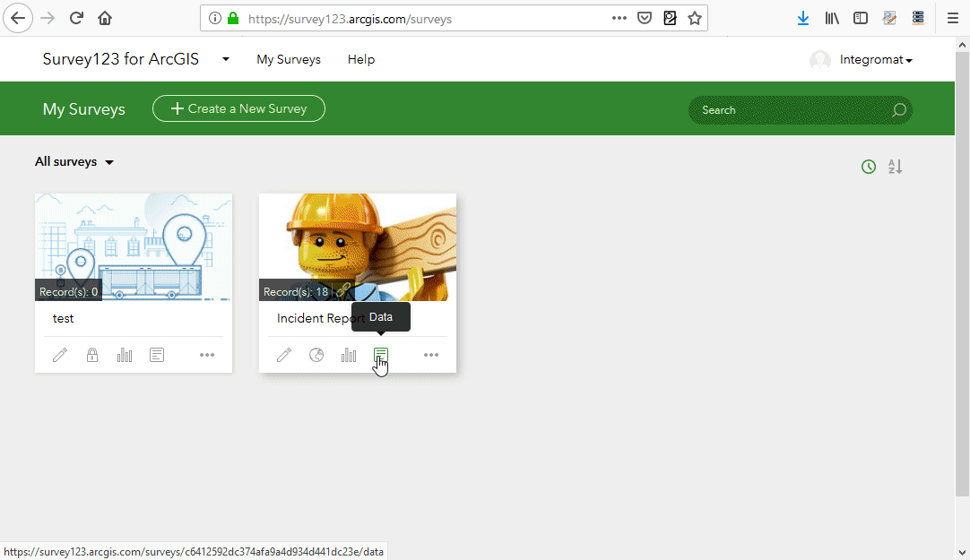Image resolution: width=970 pixels, height=560 pixels.
Task: Open the Help menu item
Action: pos(361,59)
